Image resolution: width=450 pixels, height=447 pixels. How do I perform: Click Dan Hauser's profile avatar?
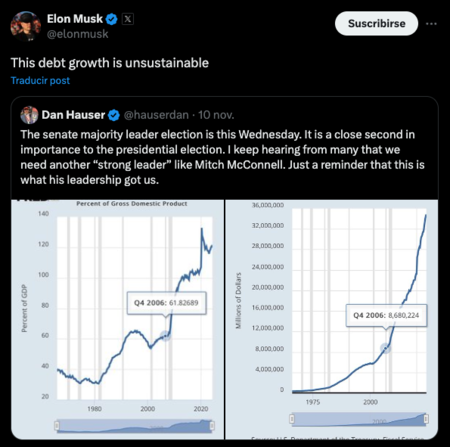(29, 115)
